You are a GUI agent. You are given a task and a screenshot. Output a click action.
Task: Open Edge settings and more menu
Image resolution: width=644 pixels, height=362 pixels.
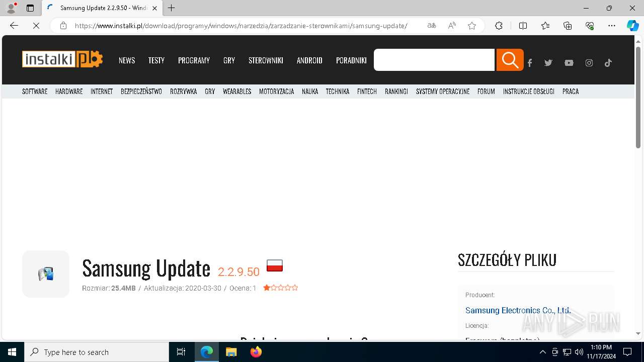(612, 26)
